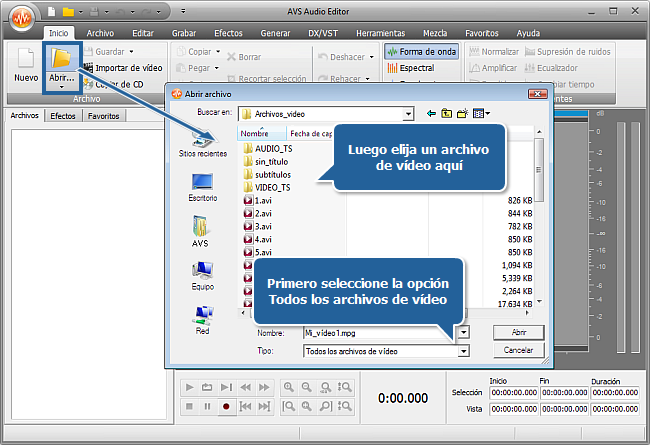Open the AVS location in the dialog sidebar
Image resolution: width=650 pixels, height=445 pixels.
200,231
